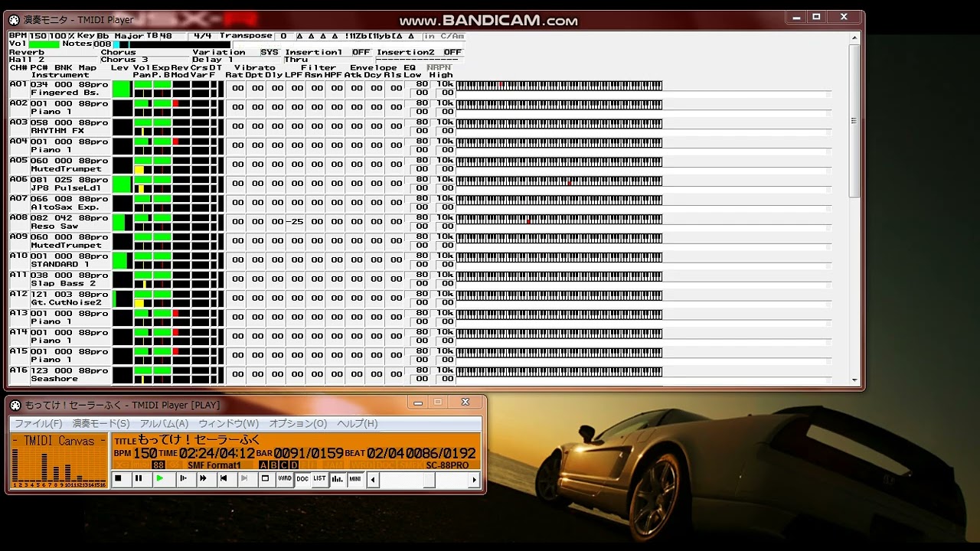Click the song title もってけ!セーラーふく
The width and height of the screenshot is (980, 551).
(x=199, y=440)
